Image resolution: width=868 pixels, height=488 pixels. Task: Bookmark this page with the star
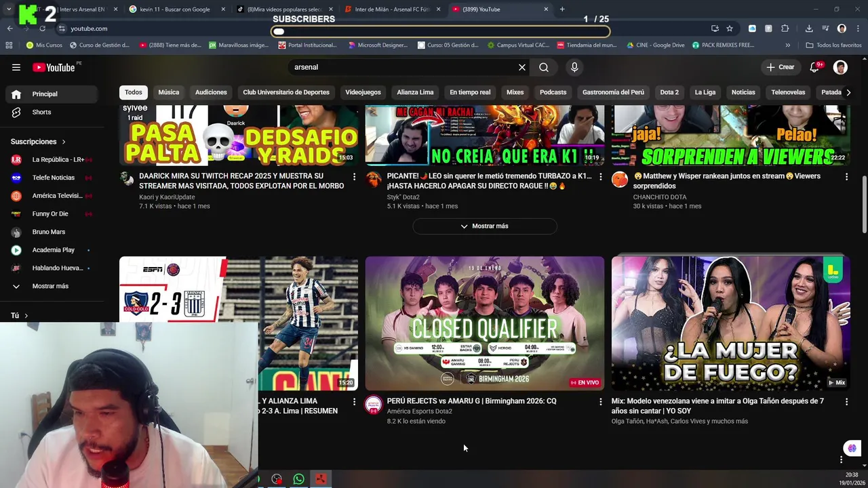730,28
